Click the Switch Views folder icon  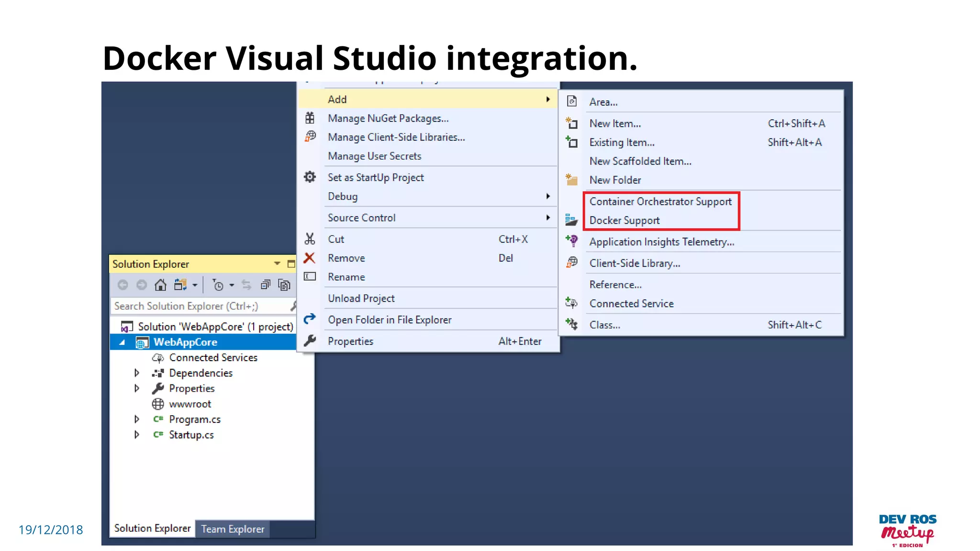coord(180,286)
